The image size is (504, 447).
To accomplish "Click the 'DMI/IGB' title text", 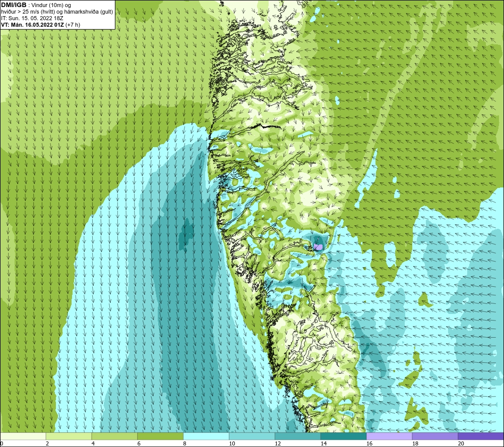I will pos(14,5).
